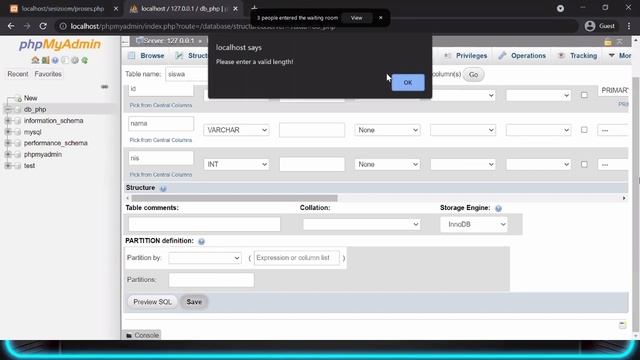The image size is (640, 360).
Task: Click the browser forward arrow
Action: 27,26
